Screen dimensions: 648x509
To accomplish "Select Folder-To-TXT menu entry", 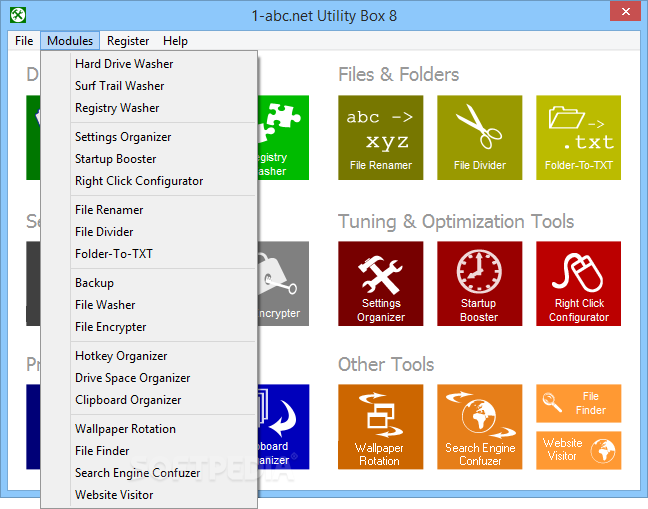I will click(149, 254).
